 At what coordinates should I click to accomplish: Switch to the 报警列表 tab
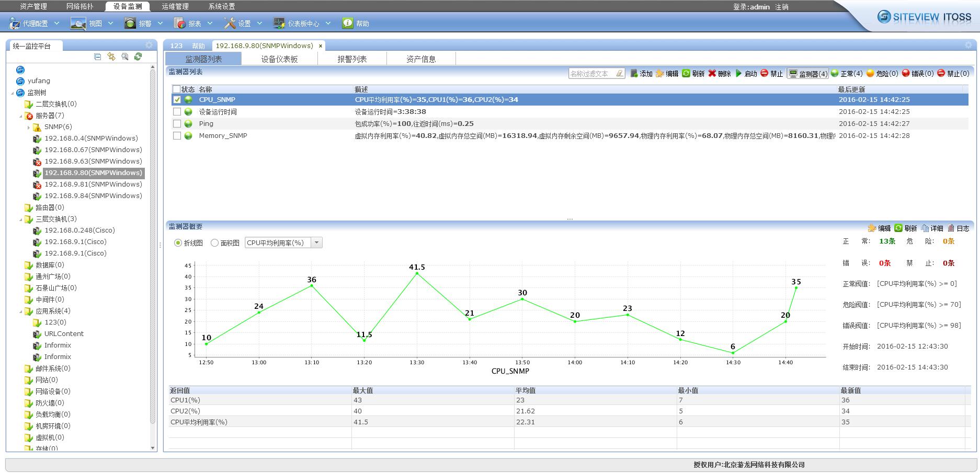[x=352, y=59]
